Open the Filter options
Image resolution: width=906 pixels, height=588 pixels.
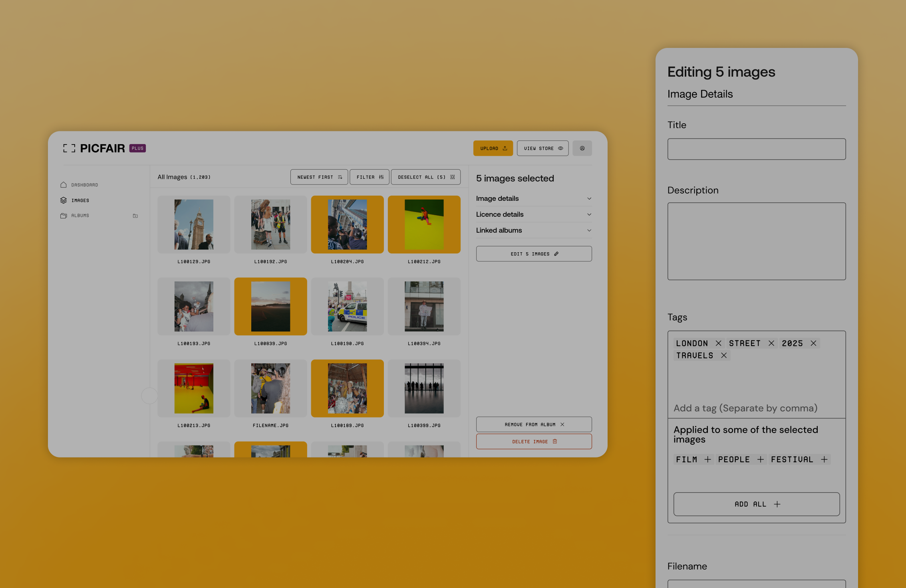point(370,177)
